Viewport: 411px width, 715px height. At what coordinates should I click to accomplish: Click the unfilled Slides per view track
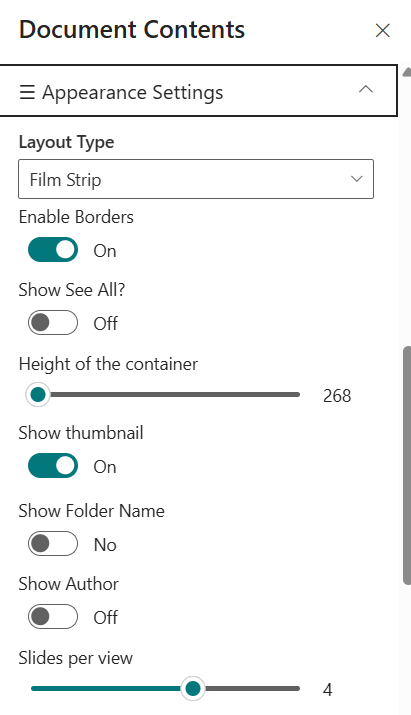(x=252, y=689)
